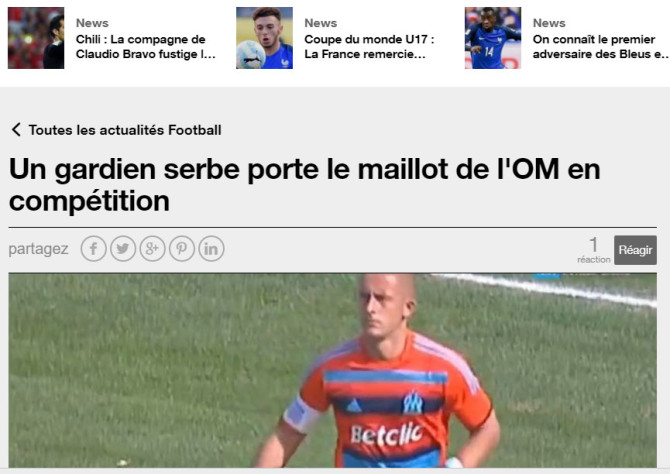This screenshot has width=670, height=474.
Task: Open the Claudio Bravo news thumbnail
Action: [36, 38]
